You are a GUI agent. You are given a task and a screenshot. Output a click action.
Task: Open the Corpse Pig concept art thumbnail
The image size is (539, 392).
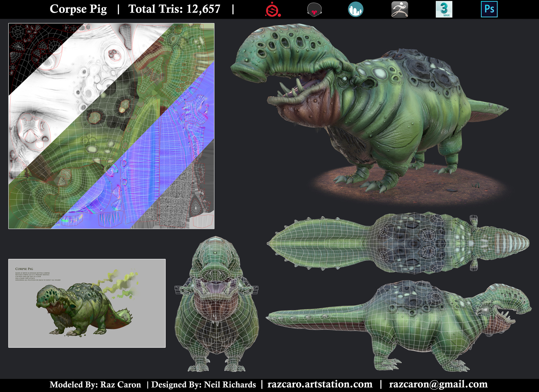click(x=87, y=303)
